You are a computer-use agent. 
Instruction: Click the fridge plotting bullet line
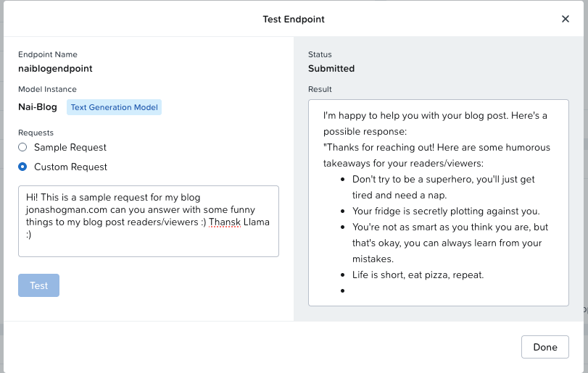tap(446, 211)
